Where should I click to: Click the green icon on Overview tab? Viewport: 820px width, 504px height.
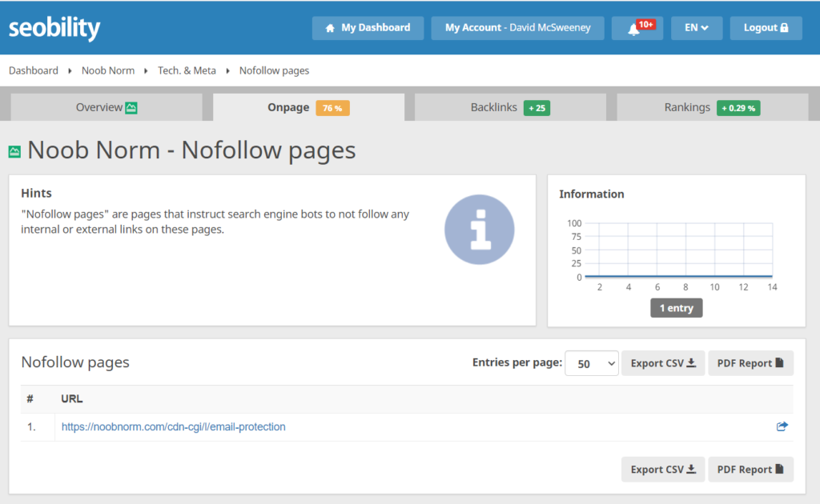pos(131,108)
